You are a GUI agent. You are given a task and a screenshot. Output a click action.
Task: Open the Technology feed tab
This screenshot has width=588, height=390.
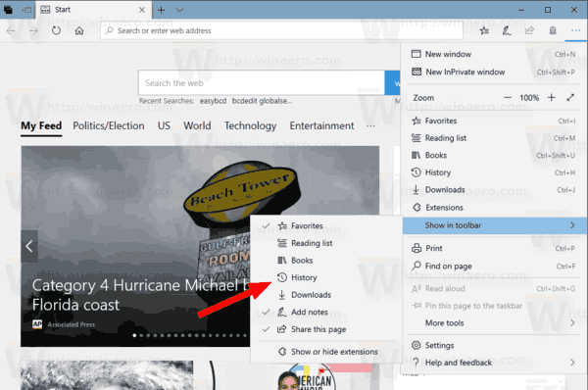(251, 126)
